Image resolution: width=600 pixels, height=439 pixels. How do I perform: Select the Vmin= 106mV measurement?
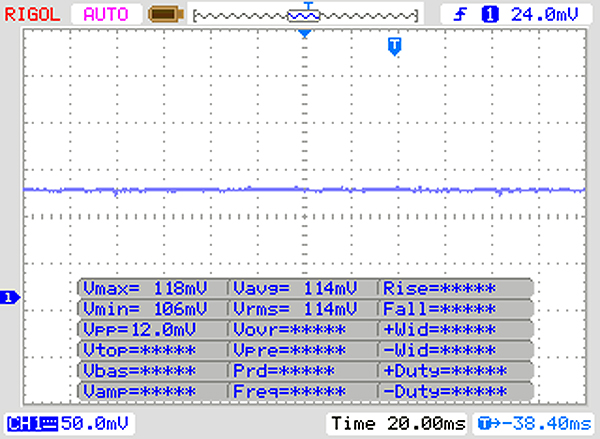pyautogui.click(x=152, y=308)
